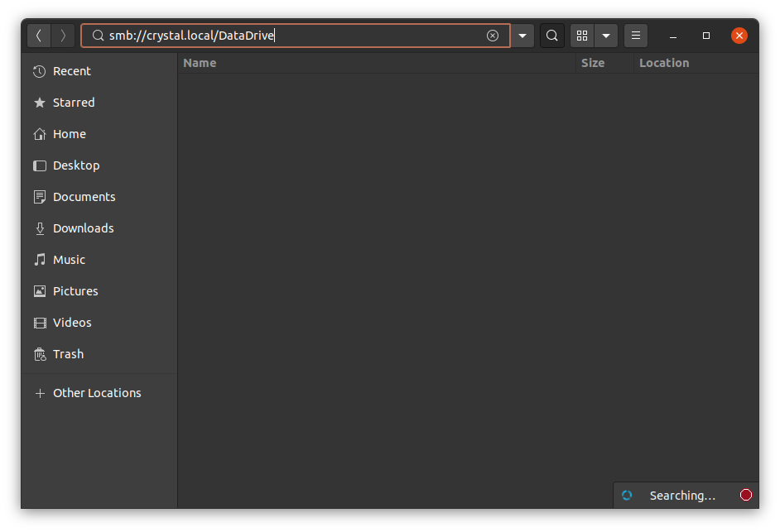Go to Starred files

point(74,103)
